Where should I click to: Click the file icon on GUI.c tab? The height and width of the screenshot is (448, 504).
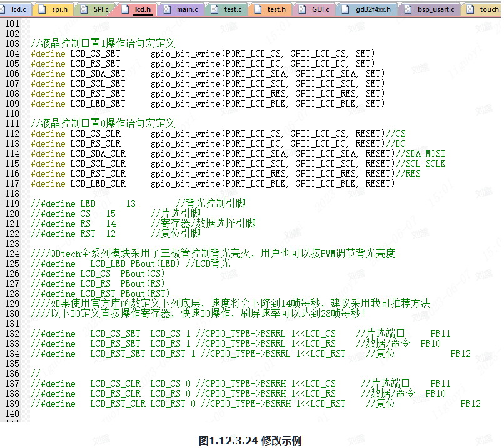click(x=302, y=9)
